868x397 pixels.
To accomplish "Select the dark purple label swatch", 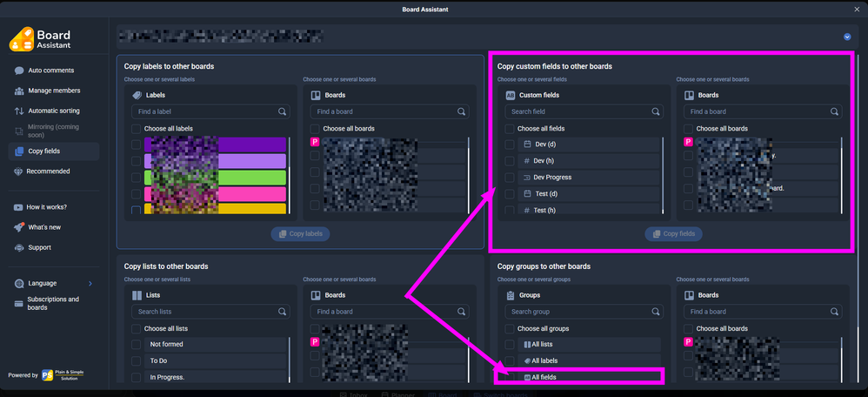I will [215, 145].
